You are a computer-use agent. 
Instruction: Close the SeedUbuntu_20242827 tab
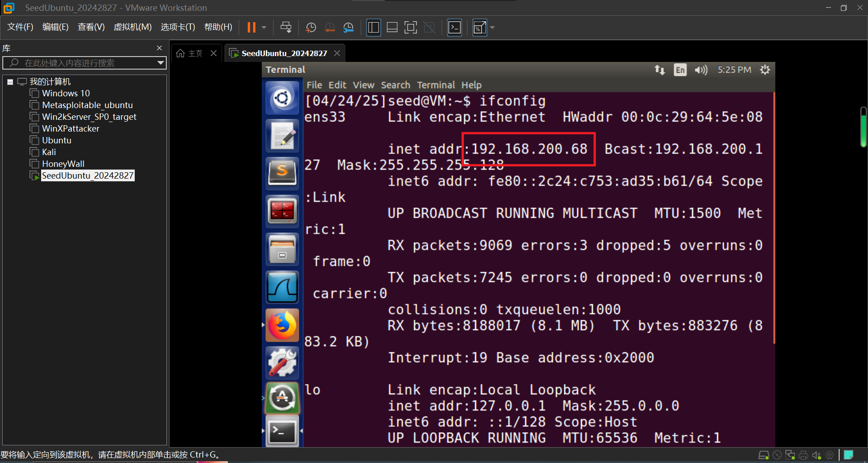click(x=337, y=53)
